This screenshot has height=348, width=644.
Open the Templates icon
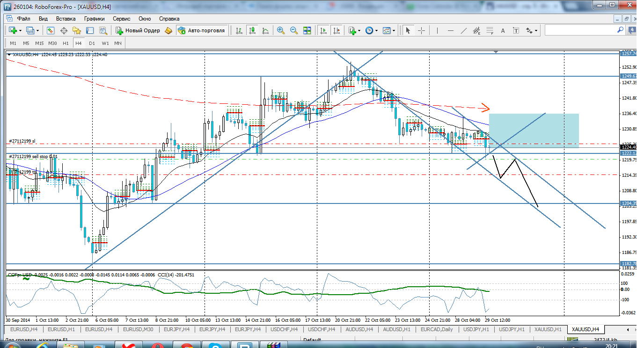coord(387,30)
